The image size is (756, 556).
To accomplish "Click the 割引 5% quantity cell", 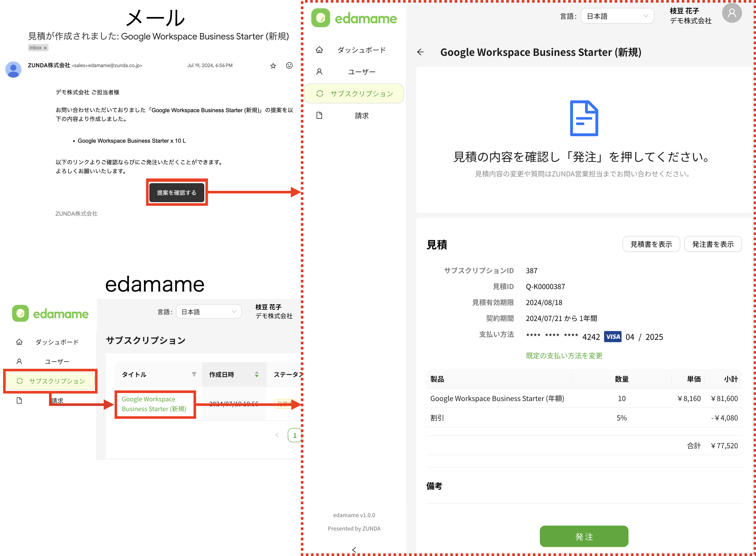I will (x=621, y=418).
